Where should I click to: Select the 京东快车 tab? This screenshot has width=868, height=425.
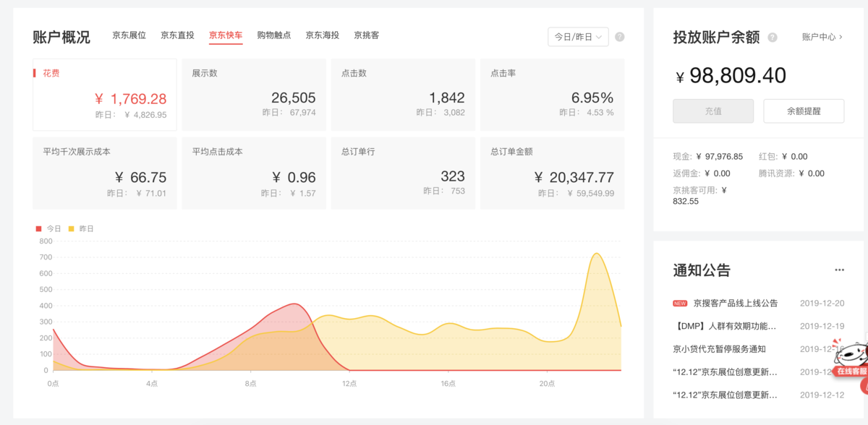coord(226,35)
